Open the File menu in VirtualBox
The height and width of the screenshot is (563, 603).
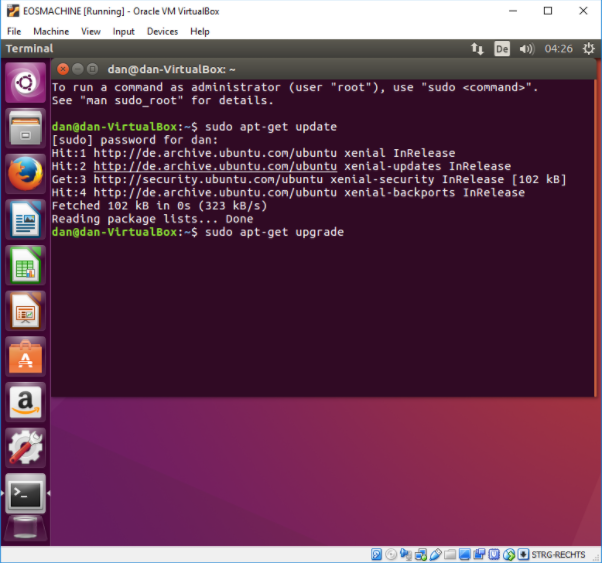pos(14,32)
